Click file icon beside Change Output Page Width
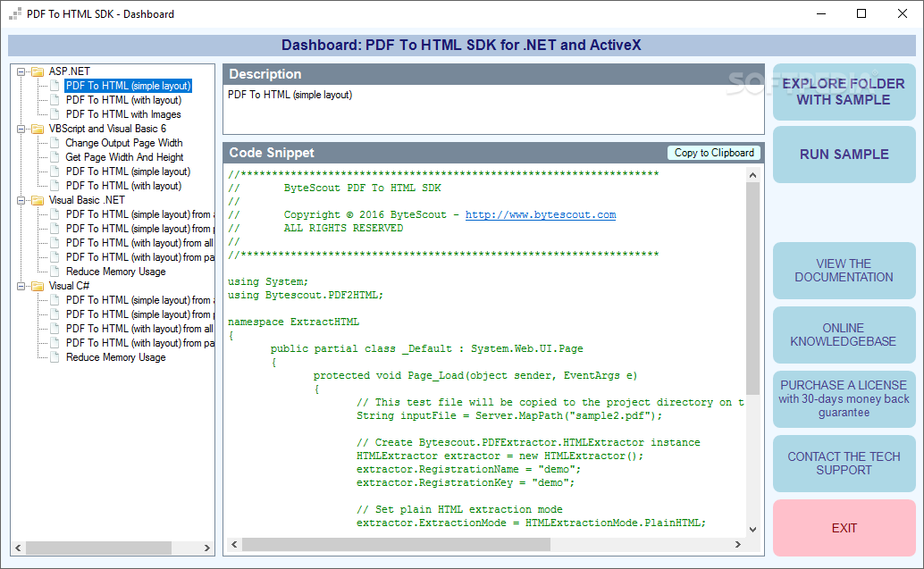Image resolution: width=924 pixels, height=569 pixels. pyautogui.click(x=55, y=143)
